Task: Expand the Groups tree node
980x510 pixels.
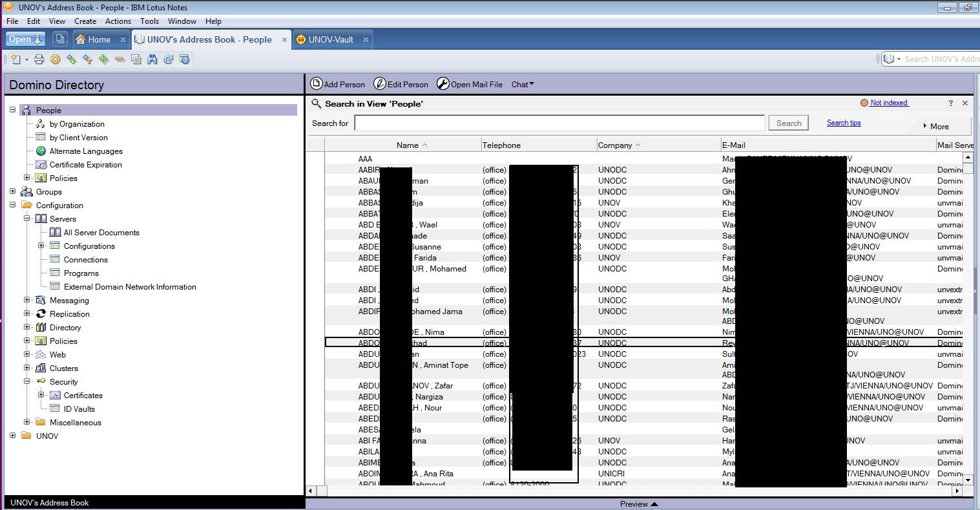Action: (x=12, y=191)
